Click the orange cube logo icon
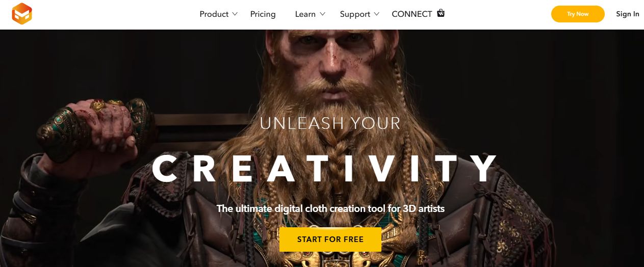The width and height of the screenshot is (644, 267). click(22, 14)
